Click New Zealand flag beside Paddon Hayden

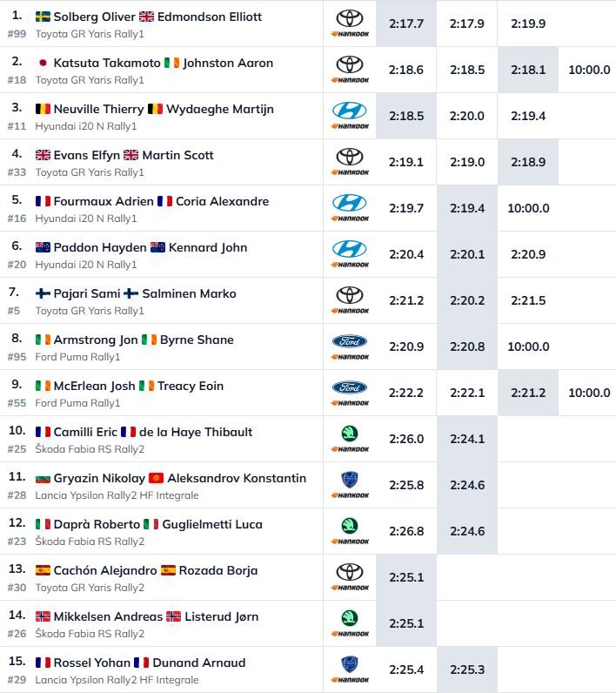pos(43,248)
